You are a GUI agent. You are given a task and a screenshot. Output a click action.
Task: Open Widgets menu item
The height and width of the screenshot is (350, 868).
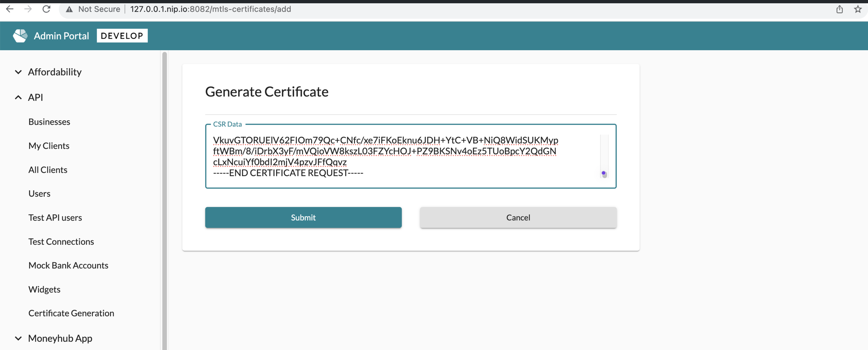tap(45, 289)
